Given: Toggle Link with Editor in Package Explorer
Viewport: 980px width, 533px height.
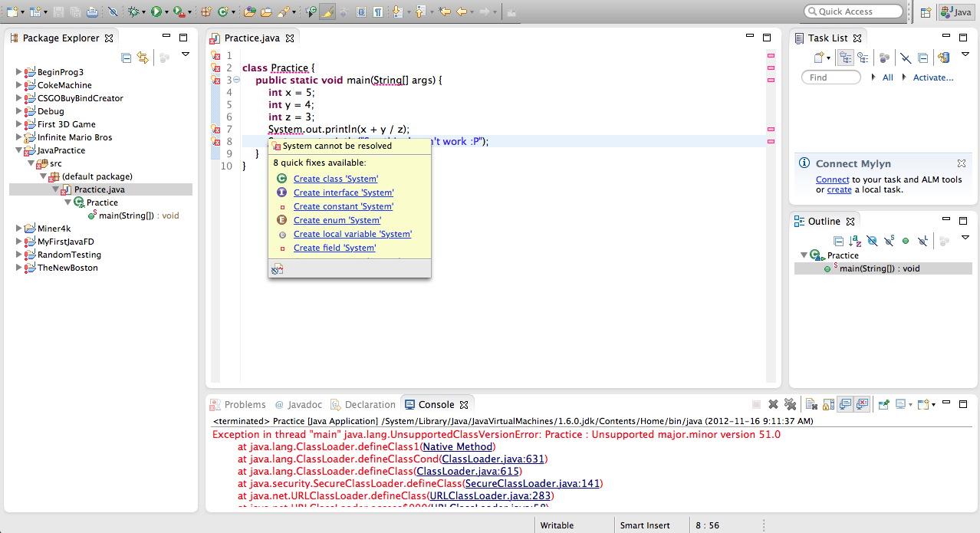Looking at the screenshot, I should click(143, 58).
